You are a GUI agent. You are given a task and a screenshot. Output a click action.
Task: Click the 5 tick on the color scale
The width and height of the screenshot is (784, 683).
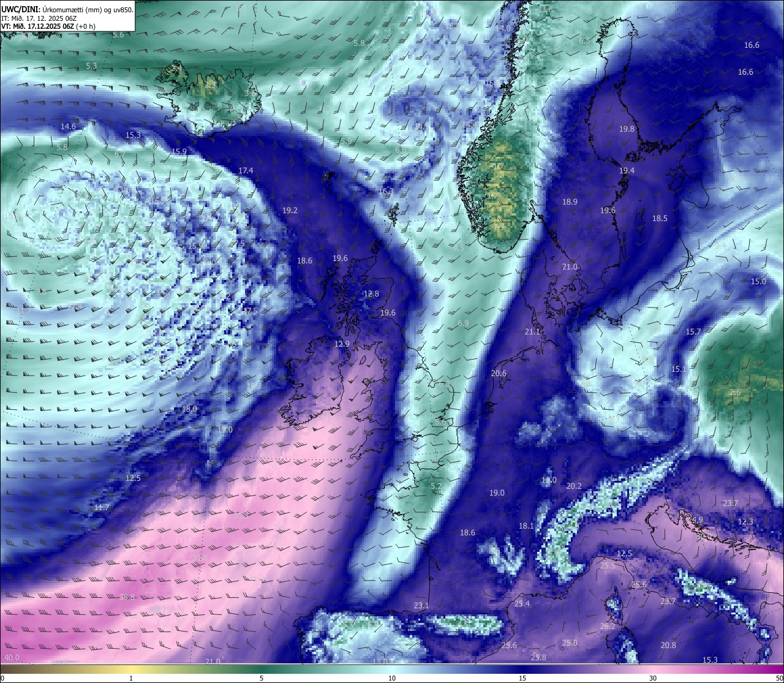coord(262,678)
